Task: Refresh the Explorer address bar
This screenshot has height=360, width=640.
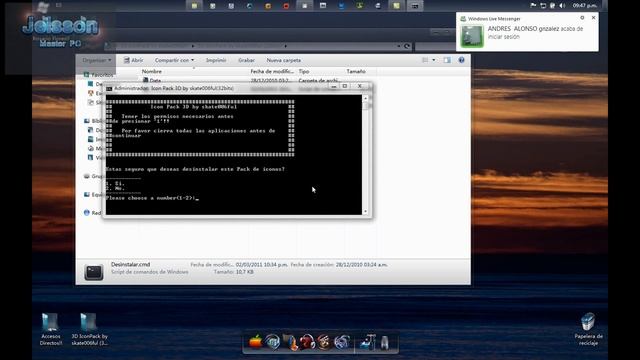Action: point(407,46)
